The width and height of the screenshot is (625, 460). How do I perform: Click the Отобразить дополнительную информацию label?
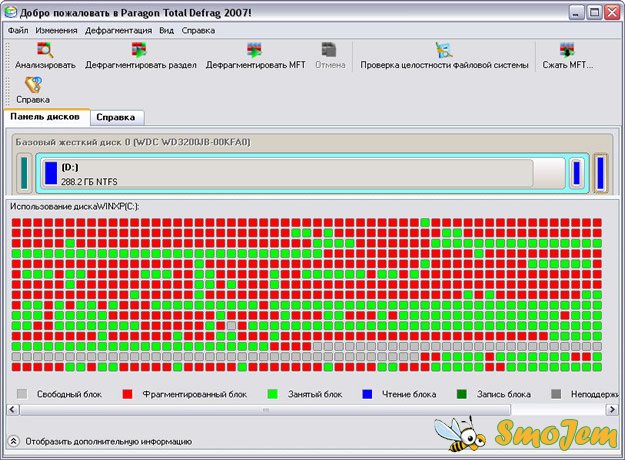(x=109, y=442)
